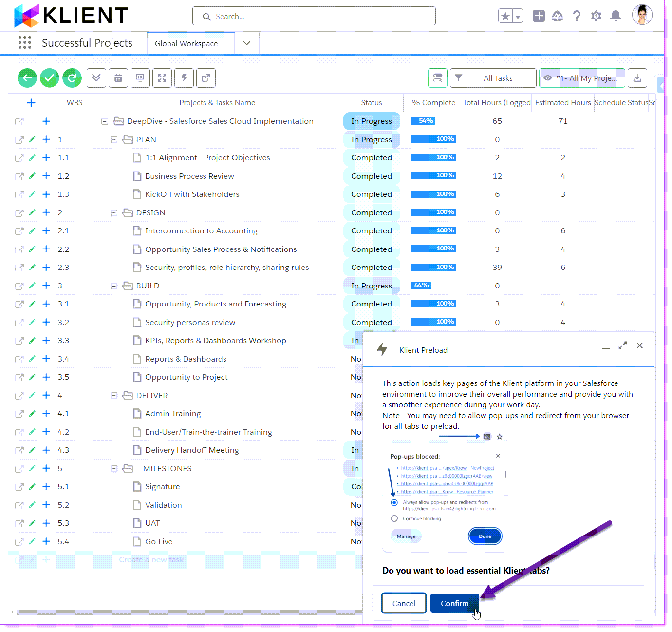This screenshot has height=632, width=672.
Task: Click the Projects & Tasks Name column header
Action: click(x=217, y=103)
